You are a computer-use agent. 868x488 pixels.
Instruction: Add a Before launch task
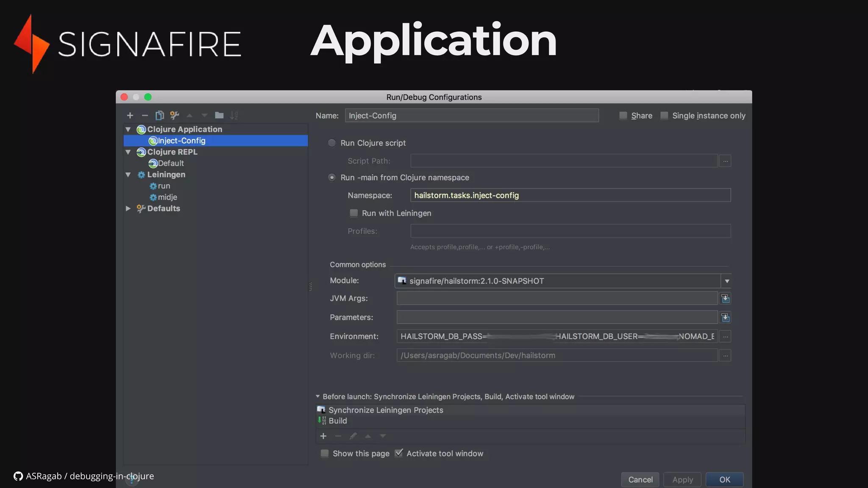point(323,436)
